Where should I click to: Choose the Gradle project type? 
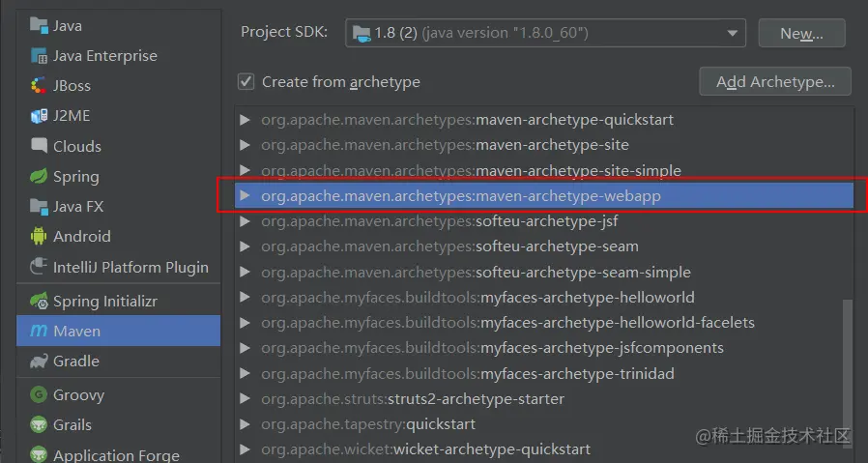click(119, 362)
